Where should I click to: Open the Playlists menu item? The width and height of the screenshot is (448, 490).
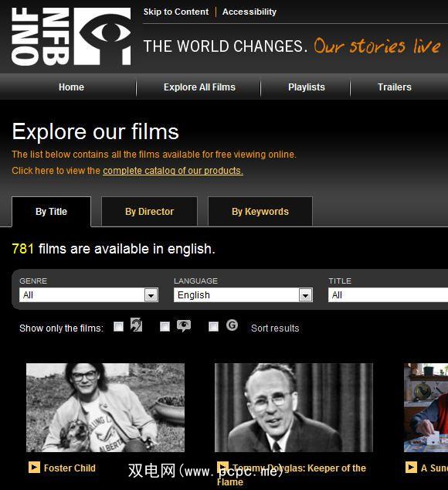coord(307,87)
